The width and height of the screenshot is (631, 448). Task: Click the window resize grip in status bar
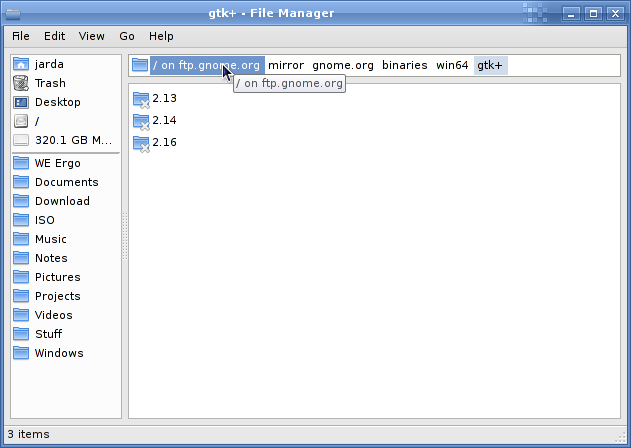pyautogui.click(x=621, y=438)
